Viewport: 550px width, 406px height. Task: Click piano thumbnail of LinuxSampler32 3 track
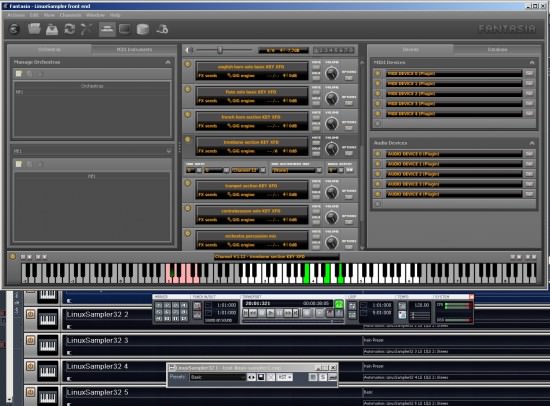click(x=48, y=345)
